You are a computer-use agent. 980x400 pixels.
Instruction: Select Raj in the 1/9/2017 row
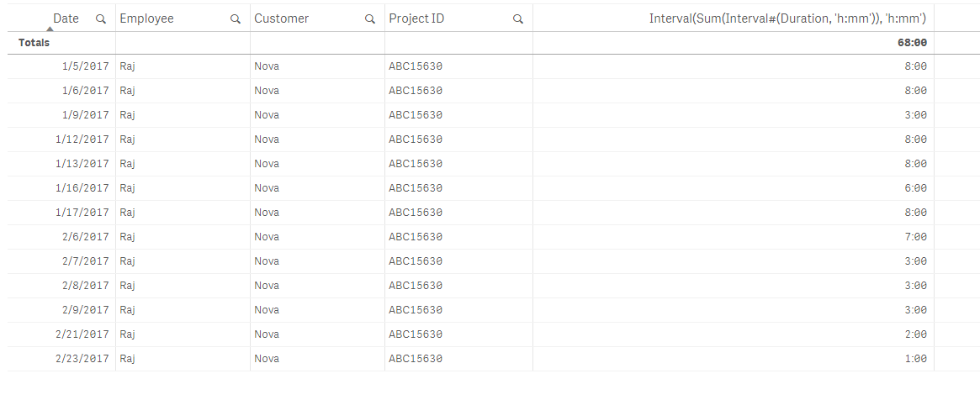128,115
